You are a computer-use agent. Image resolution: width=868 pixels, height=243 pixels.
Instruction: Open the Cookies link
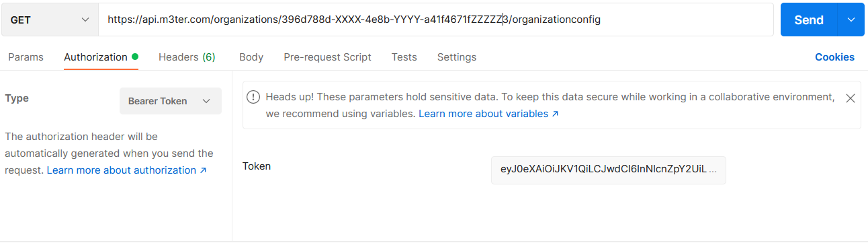(x=834, y=57)
